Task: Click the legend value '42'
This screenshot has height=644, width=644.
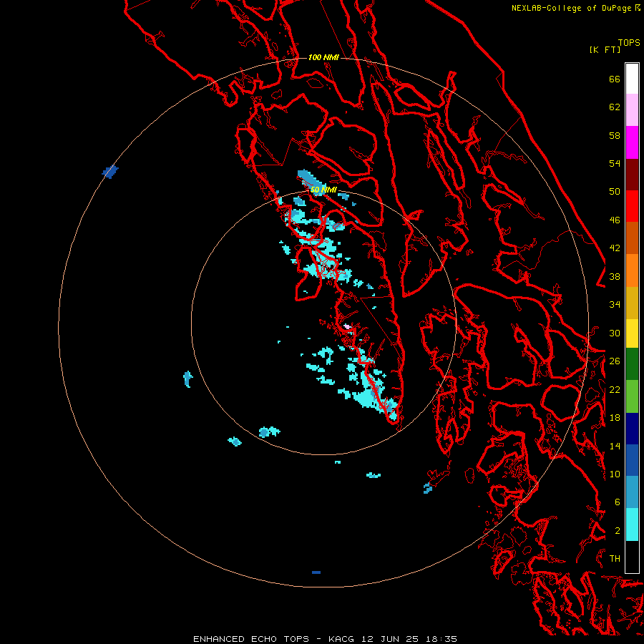Action: (615, 248)
